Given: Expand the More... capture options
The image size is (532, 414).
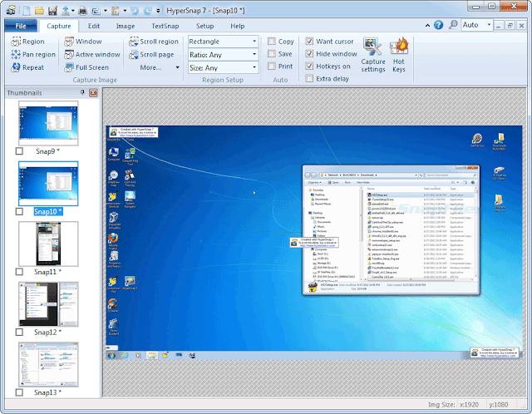Looking at the screenshot, I should click(x=160, y=67).
